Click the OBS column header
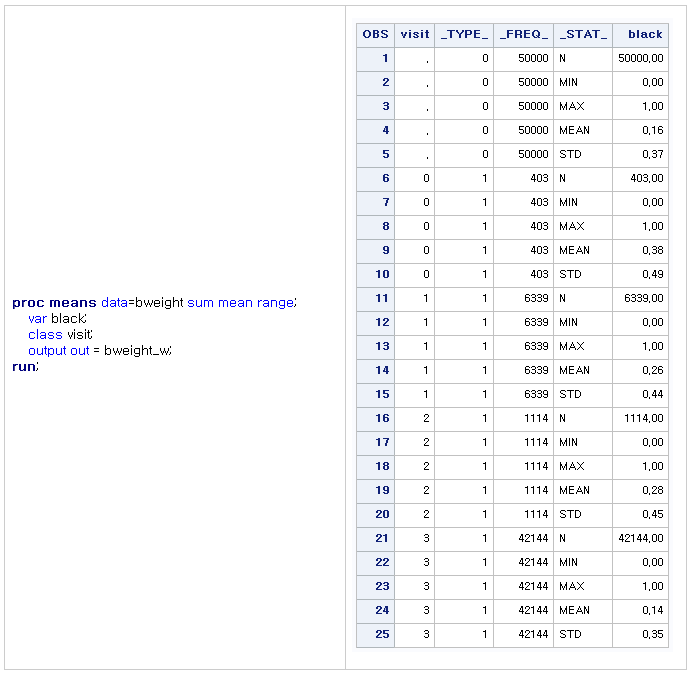This screenshot has height=673, width=691. click(x=375, y=34)
